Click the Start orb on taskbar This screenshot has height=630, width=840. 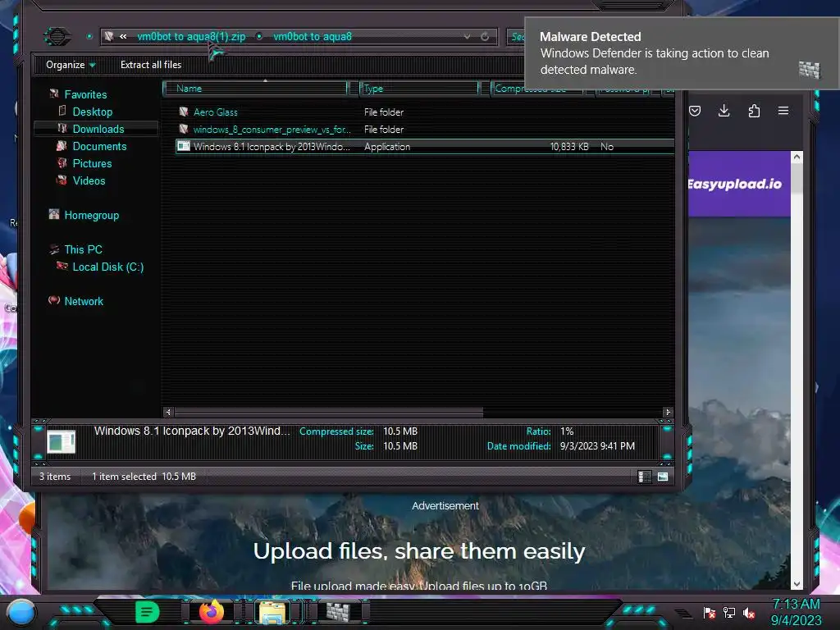pyautogui.click(x=21, y=612)
